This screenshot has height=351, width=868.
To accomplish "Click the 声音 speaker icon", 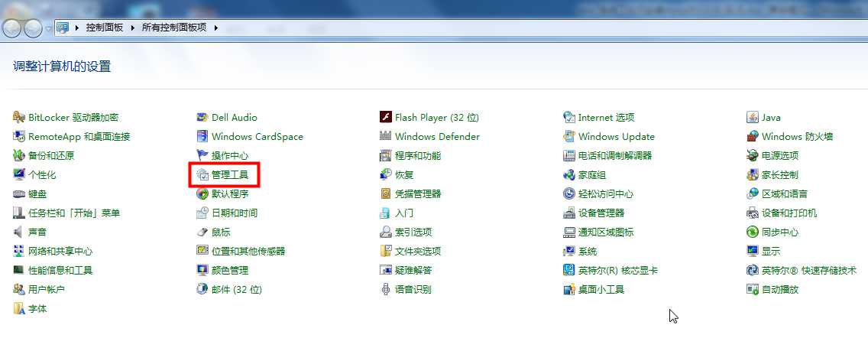I will point(19,232).
